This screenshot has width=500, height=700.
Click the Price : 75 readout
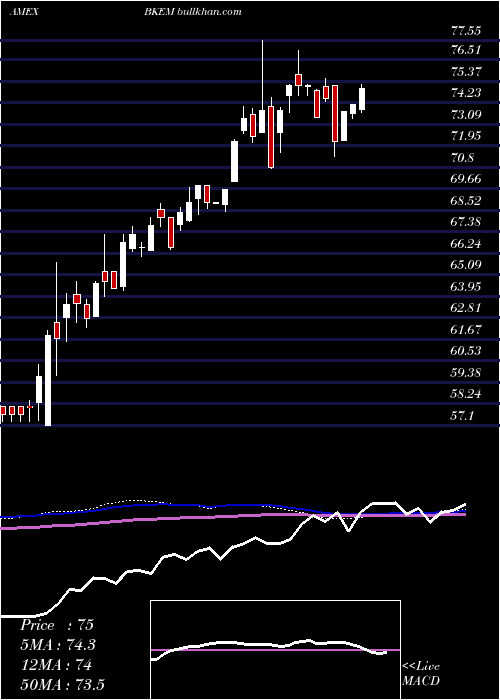click(57, 625)
